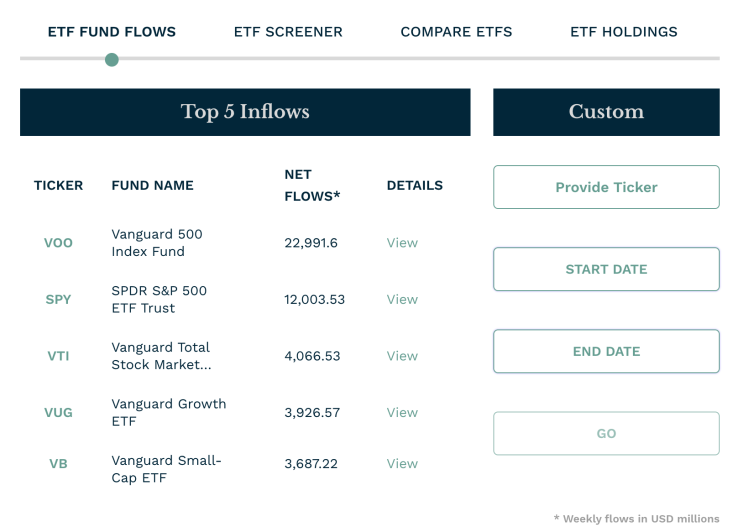Viewport: 743px width, 532px height.
Task: Open the ETF Screener tab
Action: tap(288, 32)
